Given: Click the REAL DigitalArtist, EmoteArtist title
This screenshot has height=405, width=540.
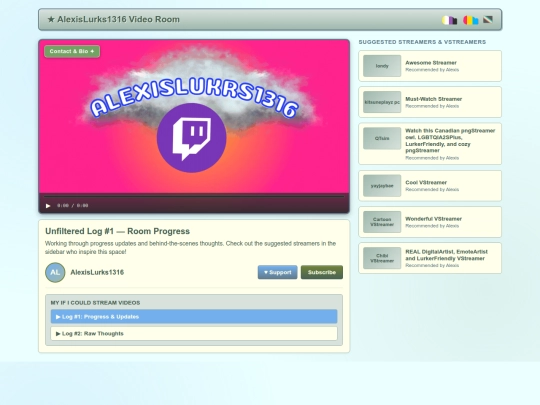Looking at the screenshot, I should click(x=446, y=255).
